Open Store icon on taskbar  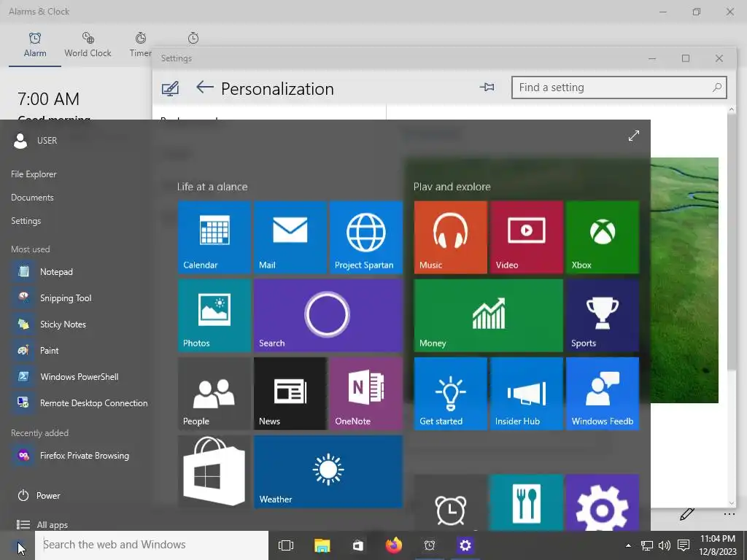click(x=358, y=545)
